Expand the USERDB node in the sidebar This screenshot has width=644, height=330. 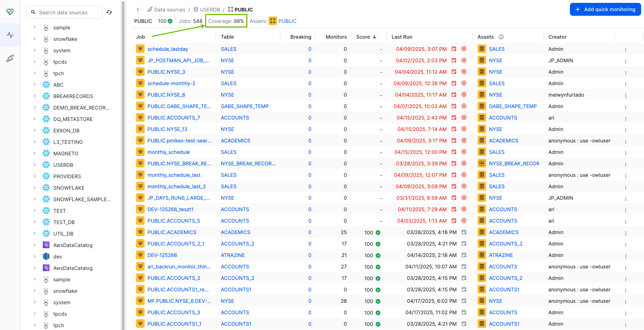click(34, 165)
